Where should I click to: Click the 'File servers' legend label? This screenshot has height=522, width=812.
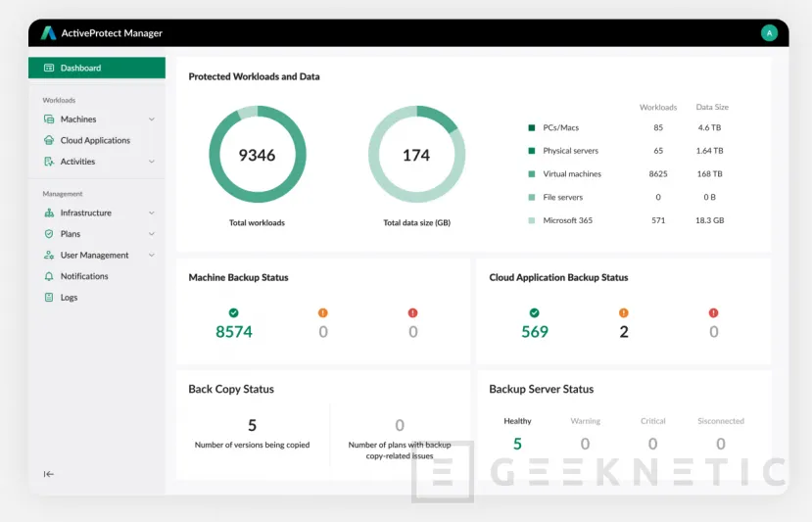click(563, 197)
